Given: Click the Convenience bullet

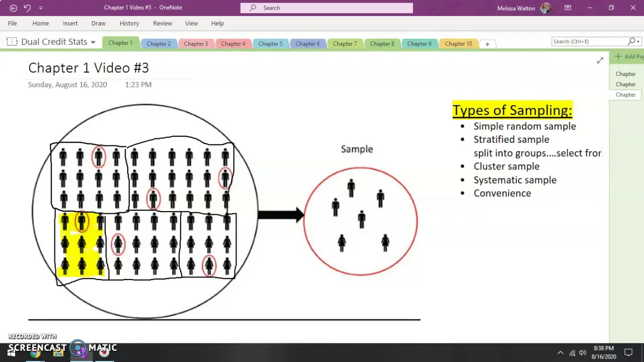Looking at the screenshot, I should point(502,193).
